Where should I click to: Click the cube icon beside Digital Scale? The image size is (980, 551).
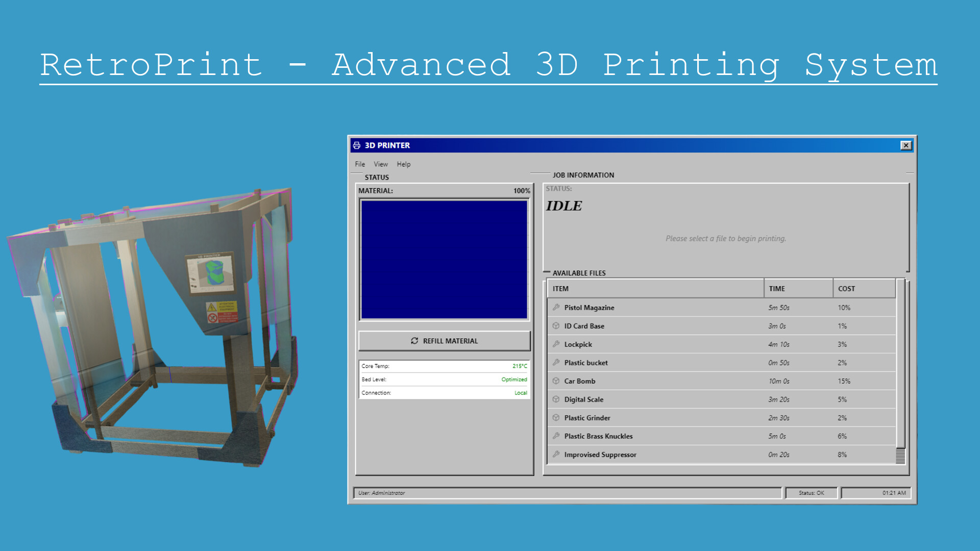556,399
